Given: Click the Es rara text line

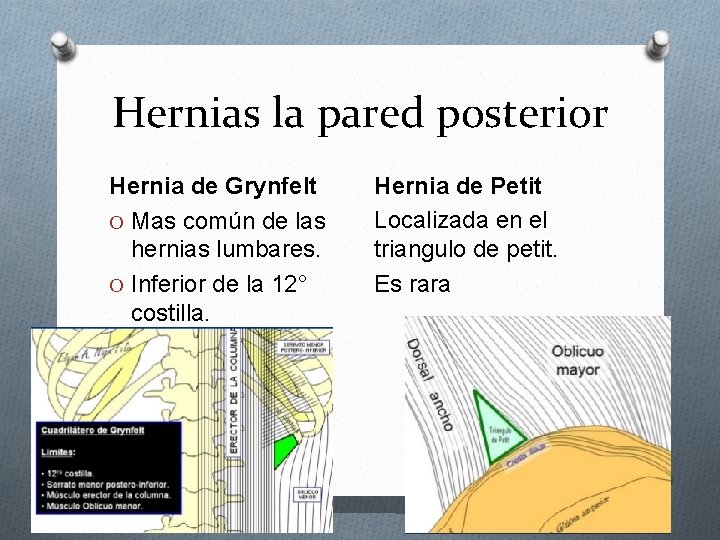Looking at the screenshot, I should pyautogui.click(x=412, y=284).
